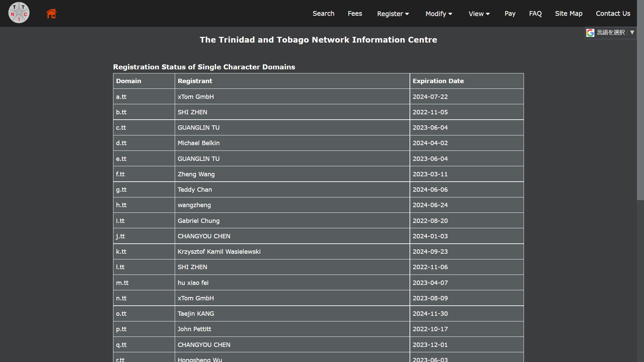Expand the Register dropdown menu
644x362 pixels.
[393, 14]
